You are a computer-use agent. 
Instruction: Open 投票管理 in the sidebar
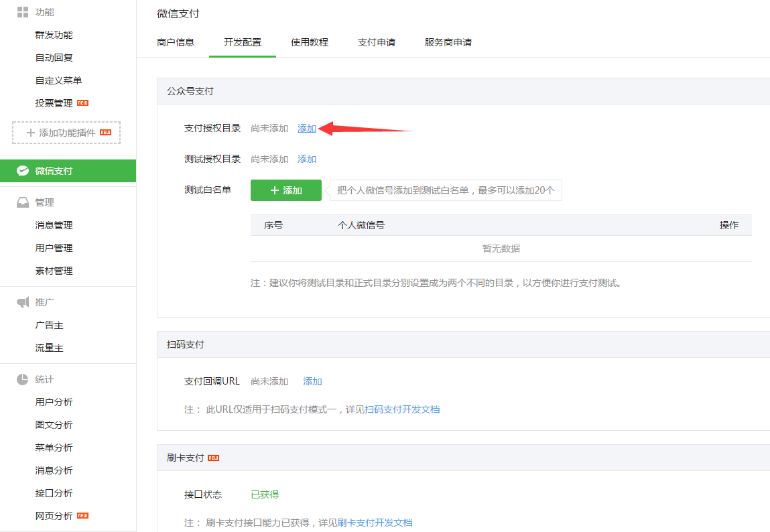tap(54, 103)
